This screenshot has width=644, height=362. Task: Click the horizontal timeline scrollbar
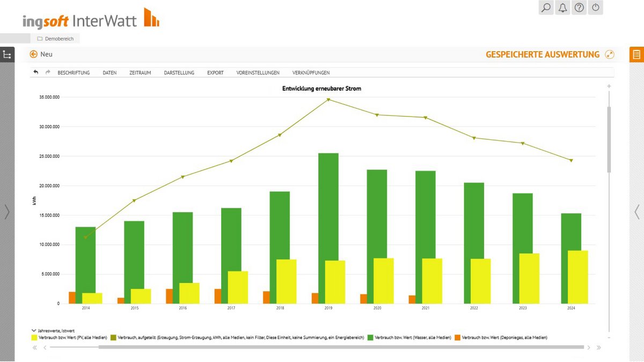pyautogui.click(x=341, y=348)
